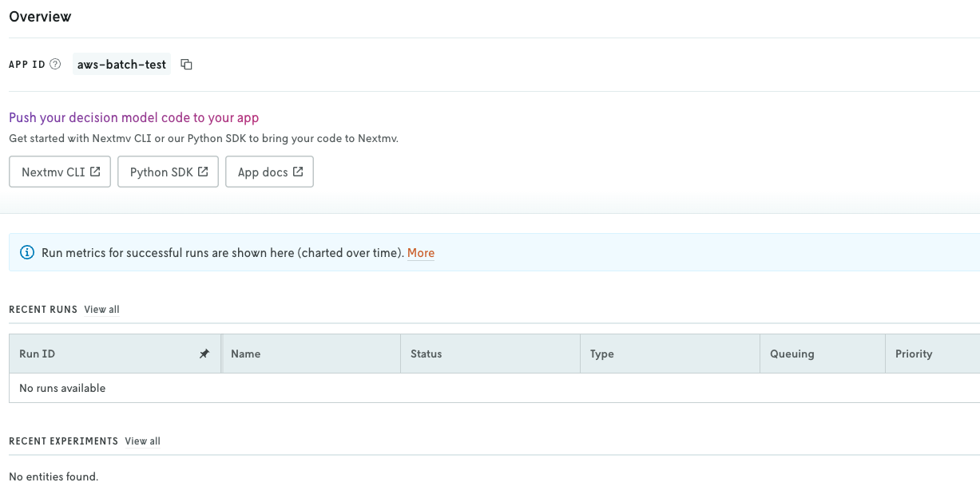The image size is (980, 498).
Task: Click the info icon in the metrics banner
Action: tap(26, 252)
